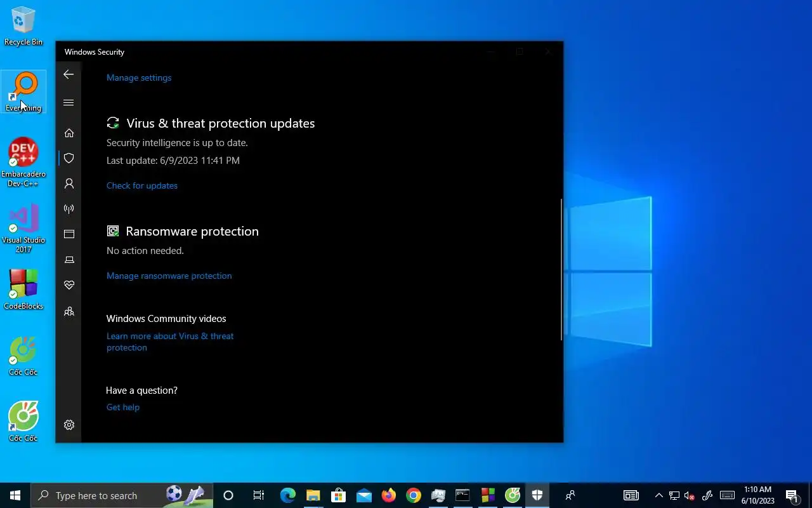Go back using the back arrow
The image size is (812, 508).
(x=69, y=74)
